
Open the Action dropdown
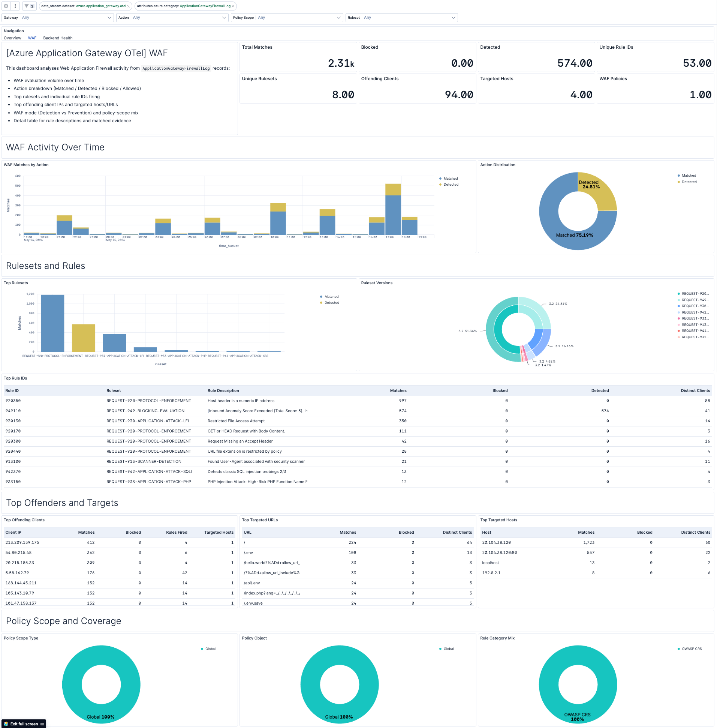tap(172, 18)
